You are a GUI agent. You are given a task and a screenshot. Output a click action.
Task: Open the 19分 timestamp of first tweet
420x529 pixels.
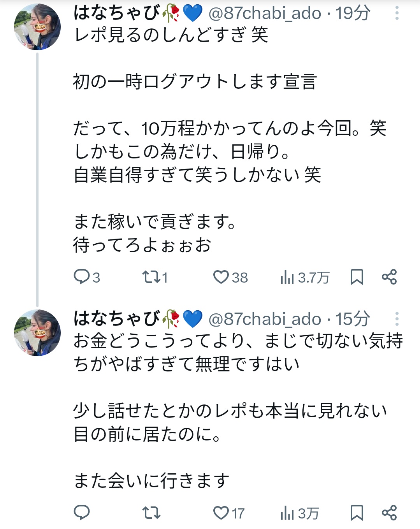pyautogui.click(x=353, y=13)
